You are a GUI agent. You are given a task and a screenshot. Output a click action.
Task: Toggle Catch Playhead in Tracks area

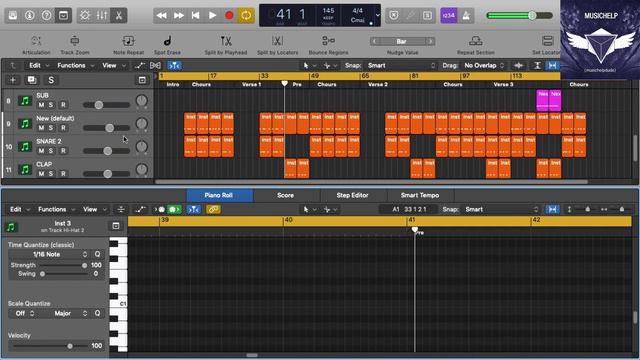click(x=174, y=65)
